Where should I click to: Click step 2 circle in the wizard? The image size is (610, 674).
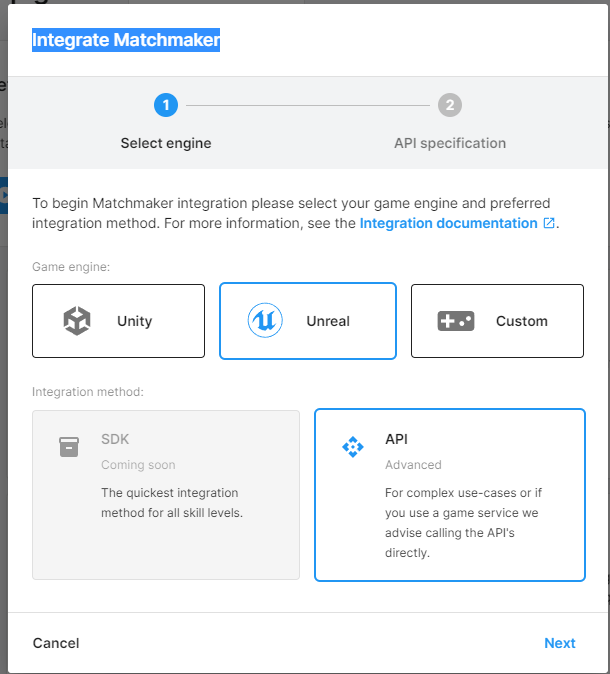point(450,105)
